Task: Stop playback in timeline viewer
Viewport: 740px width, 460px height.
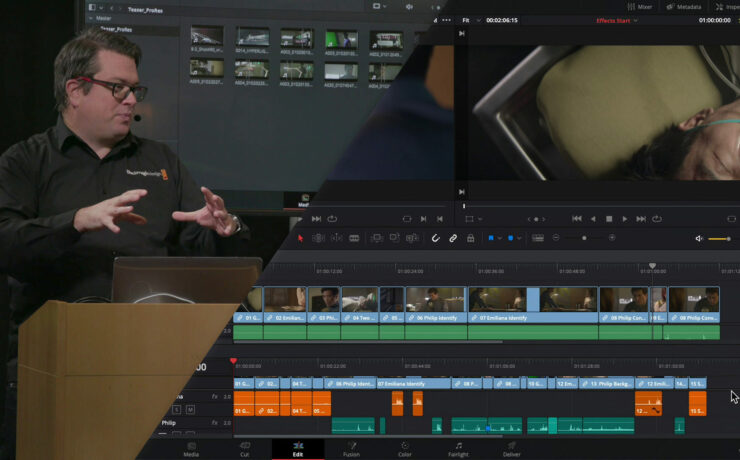Action: pyautogui.click(x=609, y=219)
